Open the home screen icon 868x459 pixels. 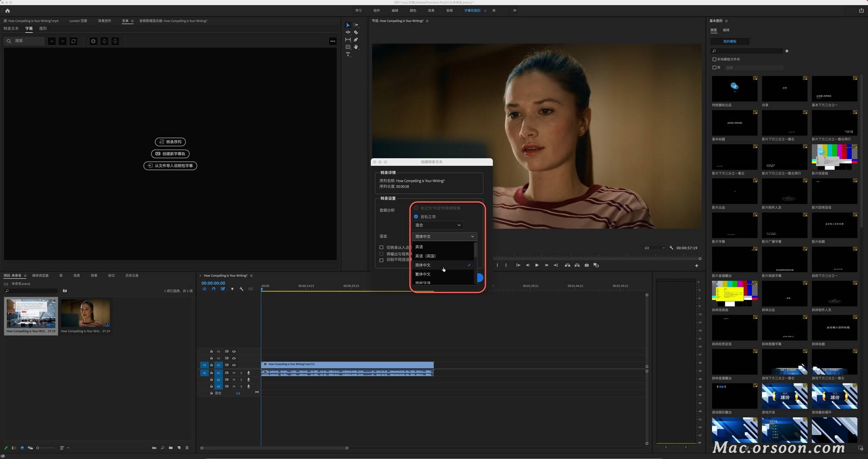(7, 11)
